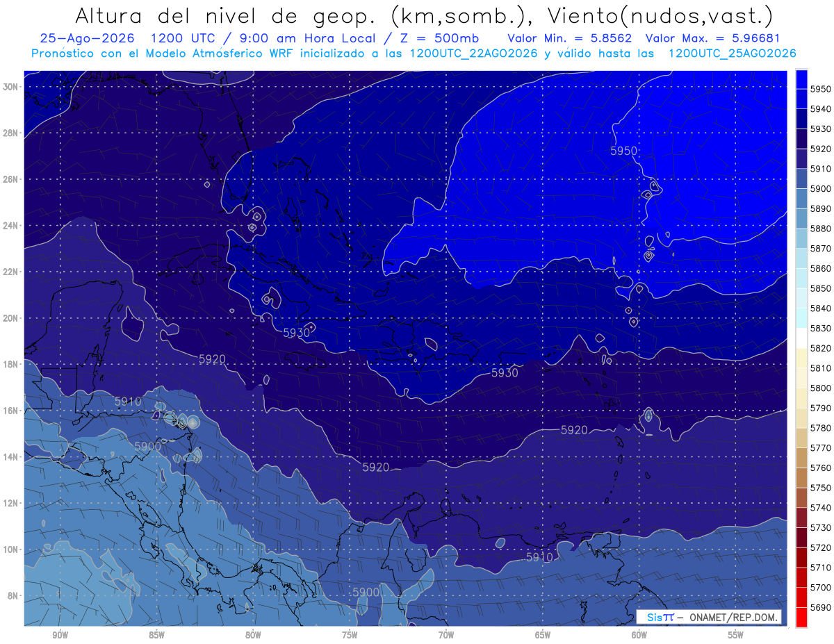Click the 5910 contour label over Venezuela
834x644 pixels.
539,557
